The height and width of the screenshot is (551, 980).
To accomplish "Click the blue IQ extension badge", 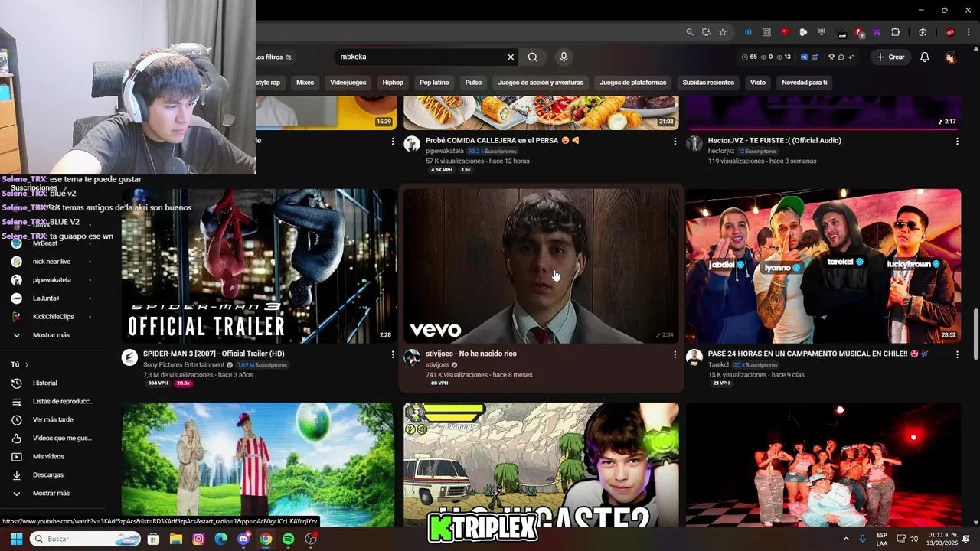I will (x=804, y=57).
